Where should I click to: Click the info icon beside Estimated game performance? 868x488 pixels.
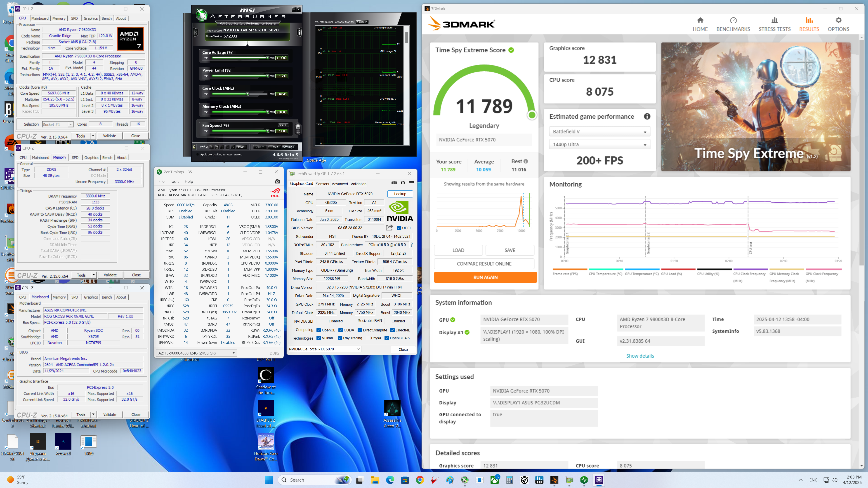pos(647,117)
